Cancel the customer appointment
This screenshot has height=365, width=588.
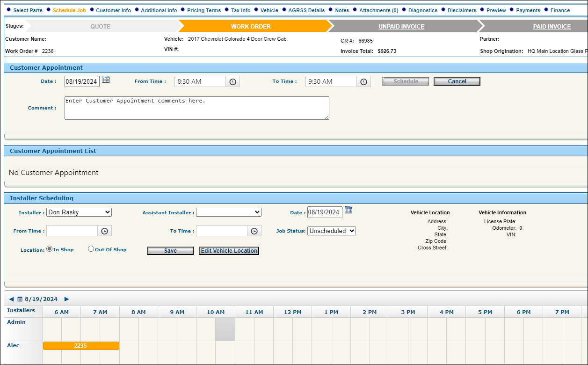pyautogui.click(x=457, y=81)
